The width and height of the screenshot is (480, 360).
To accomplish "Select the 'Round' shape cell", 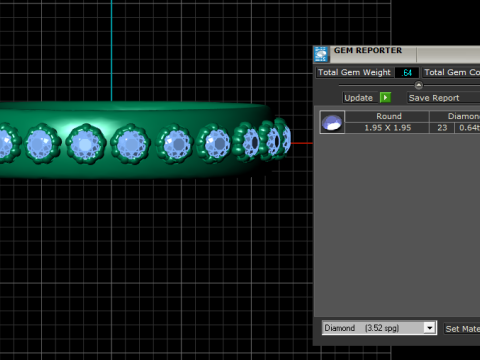I will click(388, 116).
